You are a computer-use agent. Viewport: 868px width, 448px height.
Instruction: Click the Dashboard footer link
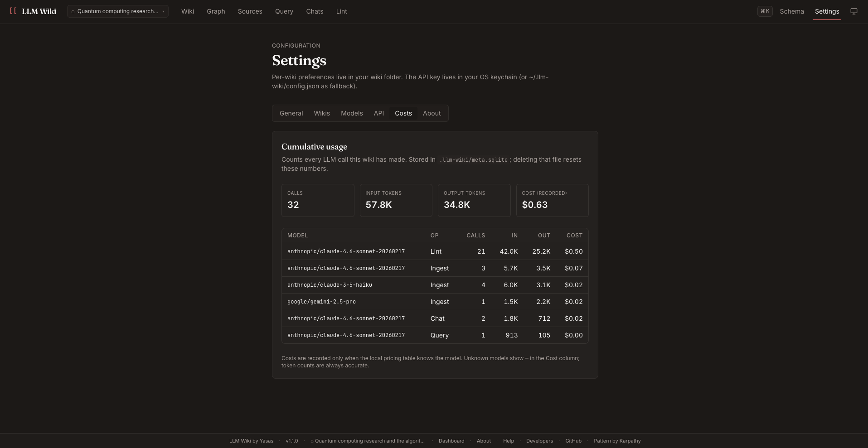[451, 441]
